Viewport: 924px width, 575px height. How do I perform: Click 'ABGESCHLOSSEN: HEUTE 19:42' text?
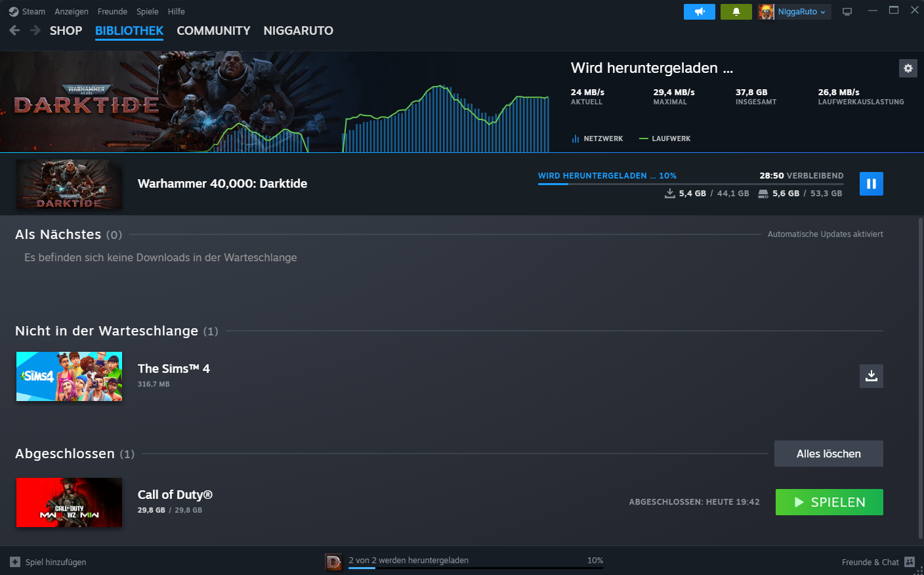tap(694, 502)
